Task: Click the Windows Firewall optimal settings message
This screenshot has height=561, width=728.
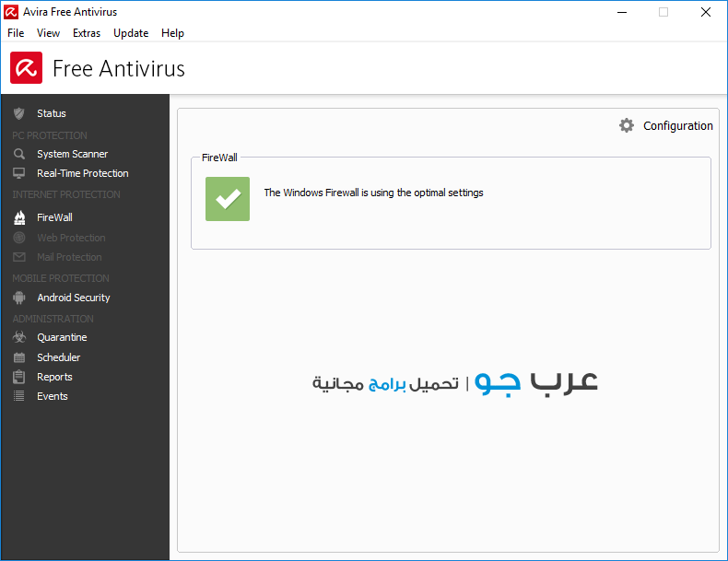Action: (374, 193)
